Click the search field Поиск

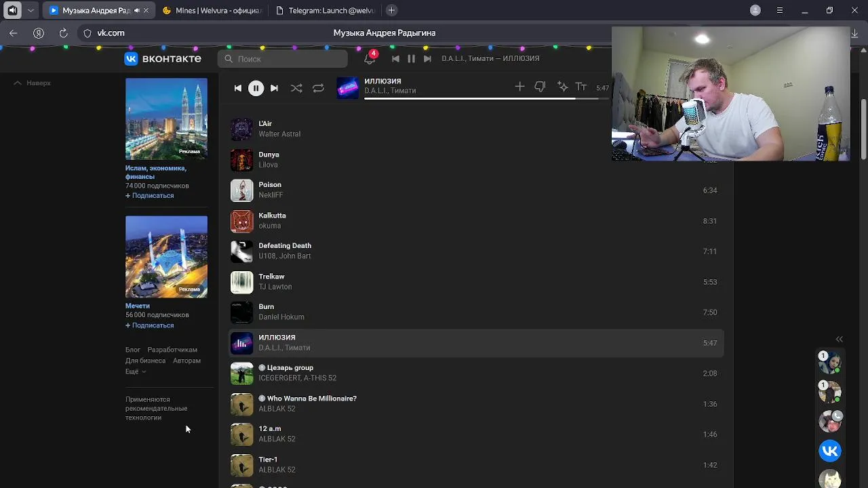point(283,59)
